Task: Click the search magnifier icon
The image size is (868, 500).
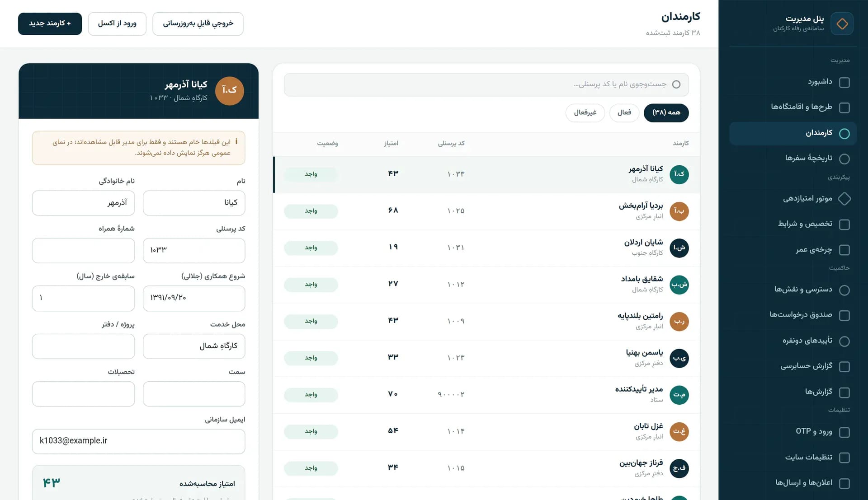Action: pos(676,84)
